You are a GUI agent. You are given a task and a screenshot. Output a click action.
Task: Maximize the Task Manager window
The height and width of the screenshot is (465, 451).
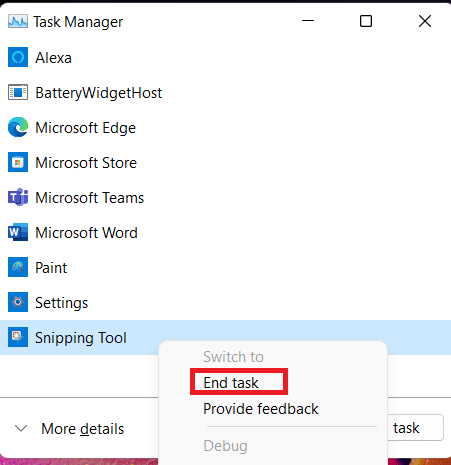[x=366, y=21]
